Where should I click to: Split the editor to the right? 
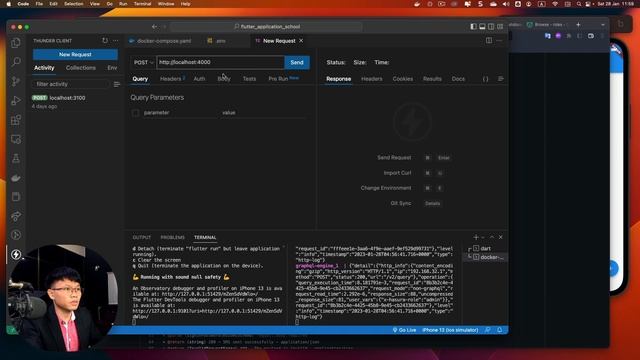(489, 40)
